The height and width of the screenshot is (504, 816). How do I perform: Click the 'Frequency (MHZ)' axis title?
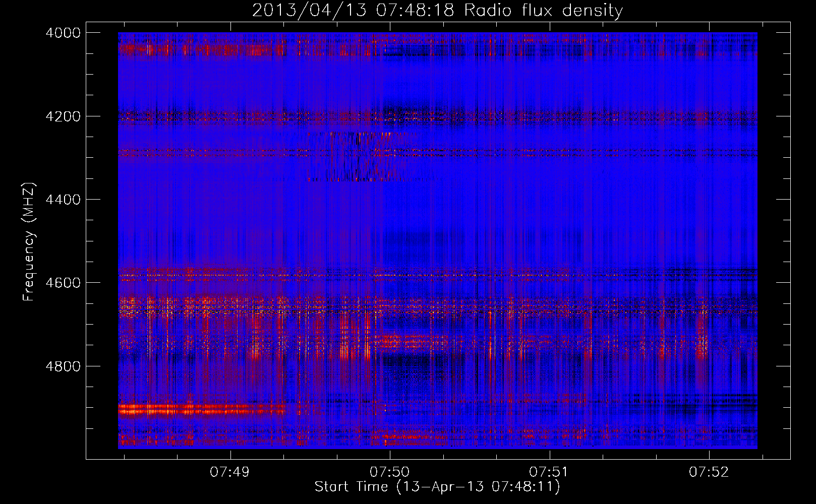(29, 241)
